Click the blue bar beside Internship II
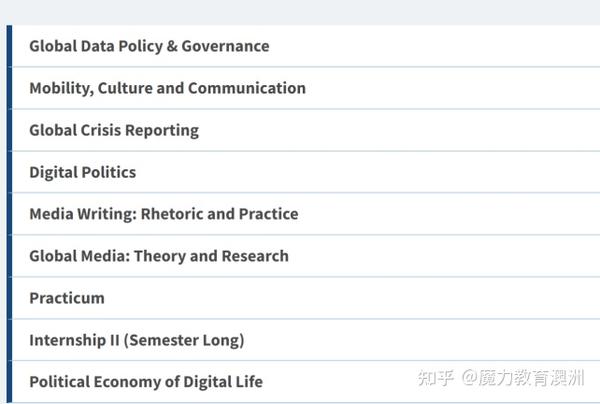This screenshot has height=404, width=600. [x=10, y=340]
